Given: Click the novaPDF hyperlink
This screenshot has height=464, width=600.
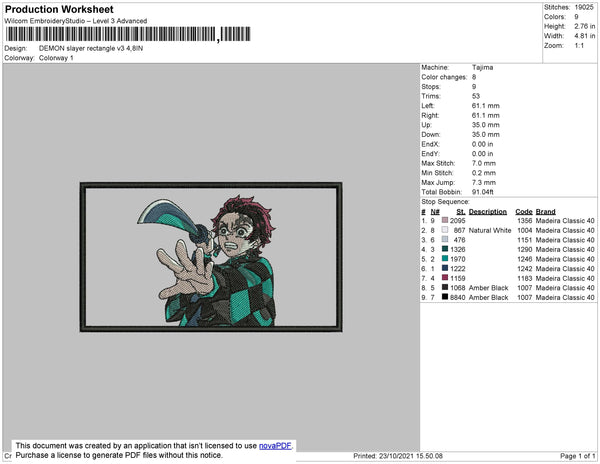Looking at the screenshot, I should (x=275, y=446).
